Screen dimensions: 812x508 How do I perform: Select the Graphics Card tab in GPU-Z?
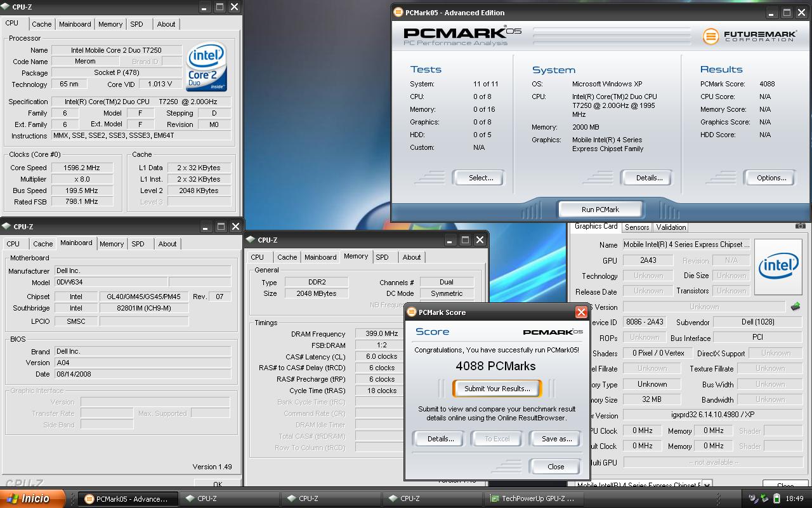click(596, 226)
